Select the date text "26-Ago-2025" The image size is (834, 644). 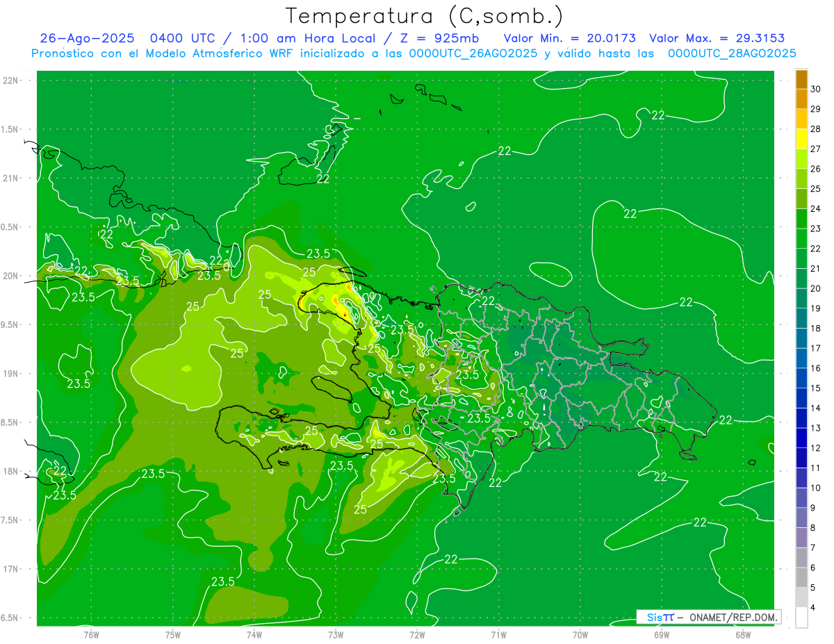[88, 38]
